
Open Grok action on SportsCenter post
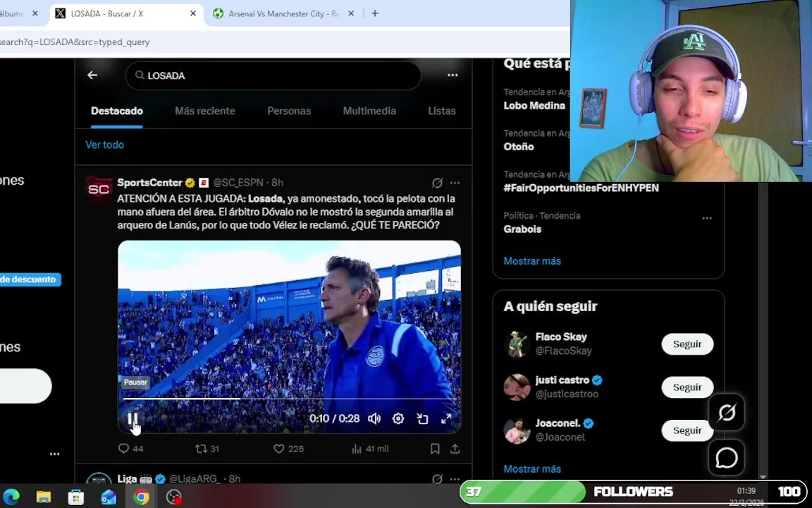click(x=437, y=183)
